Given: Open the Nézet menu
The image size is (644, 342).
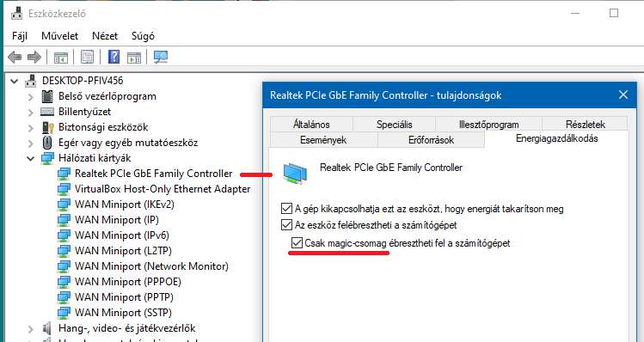Looking at the screenshot, I should (x=105, y=36).
